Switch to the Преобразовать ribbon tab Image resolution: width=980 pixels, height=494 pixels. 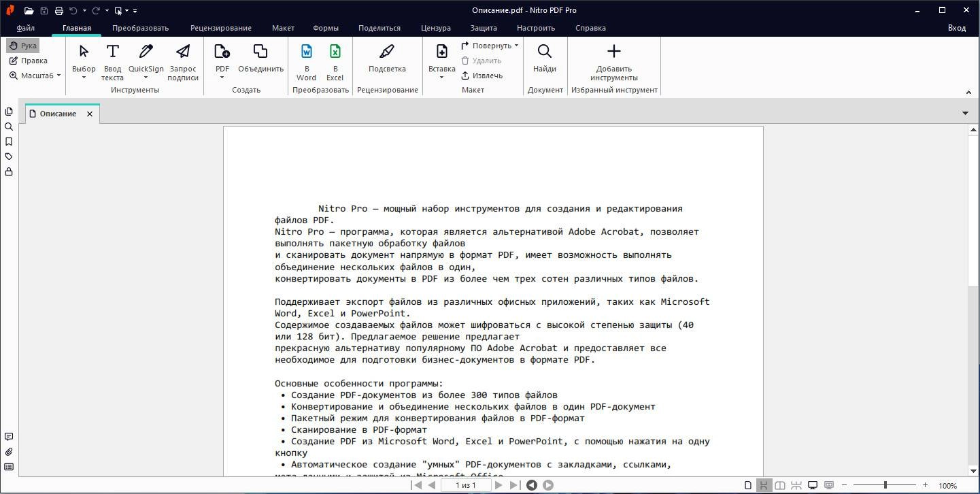(140, 28)
